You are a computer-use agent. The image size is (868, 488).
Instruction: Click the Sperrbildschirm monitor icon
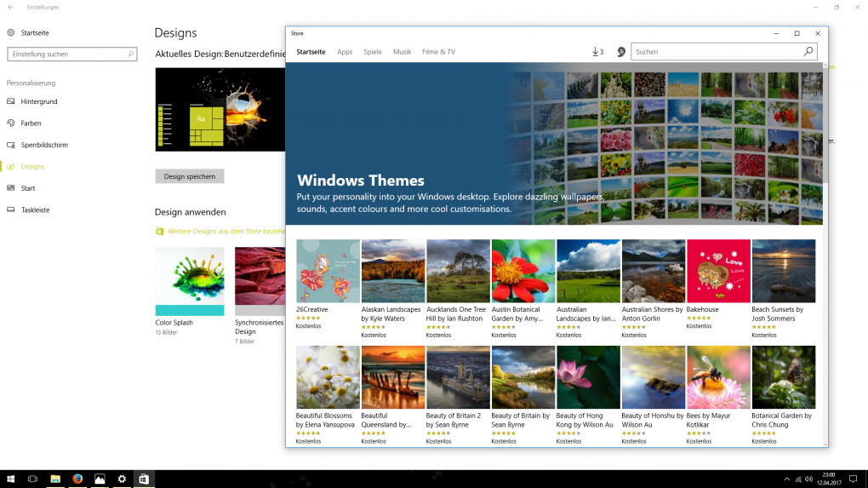(11, 145)
